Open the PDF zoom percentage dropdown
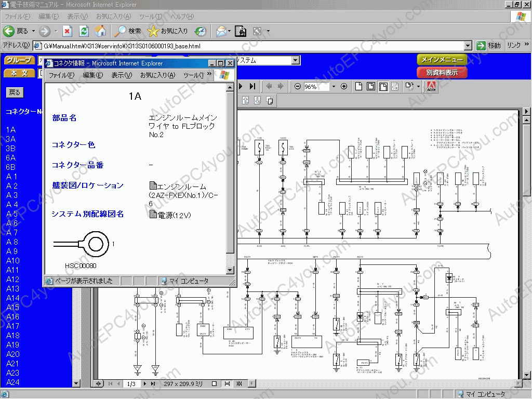532x399 pixels. click(334, 87)
